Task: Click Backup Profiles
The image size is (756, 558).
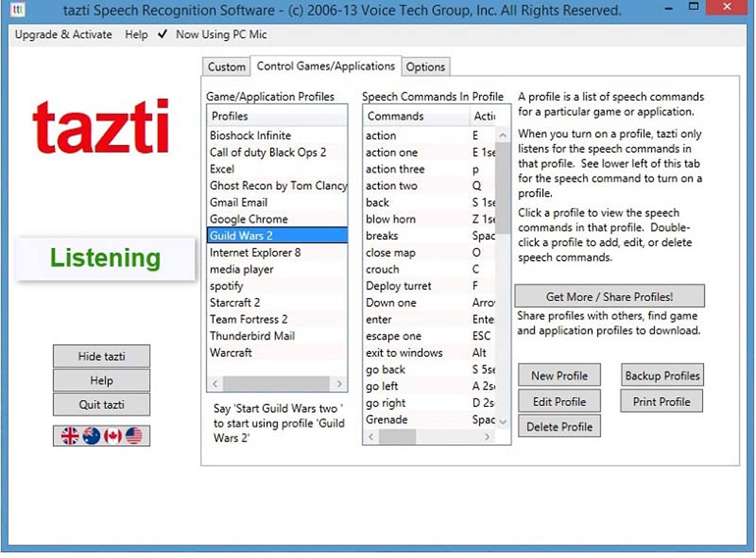Action: pyautogui.click(x=661, y=374)
